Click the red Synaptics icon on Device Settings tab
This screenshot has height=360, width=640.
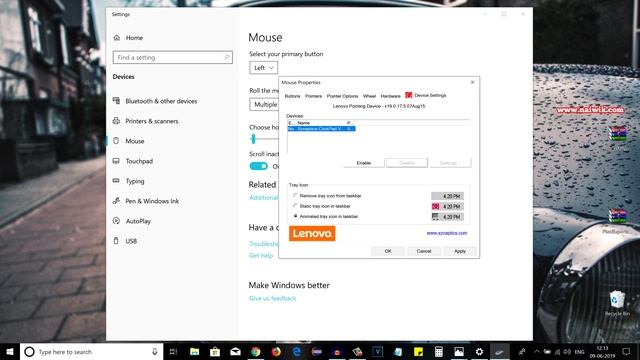click(409, 95)
